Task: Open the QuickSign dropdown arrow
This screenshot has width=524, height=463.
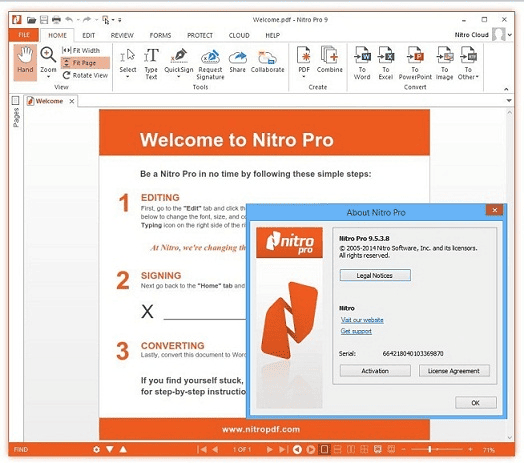Action: 179,77
